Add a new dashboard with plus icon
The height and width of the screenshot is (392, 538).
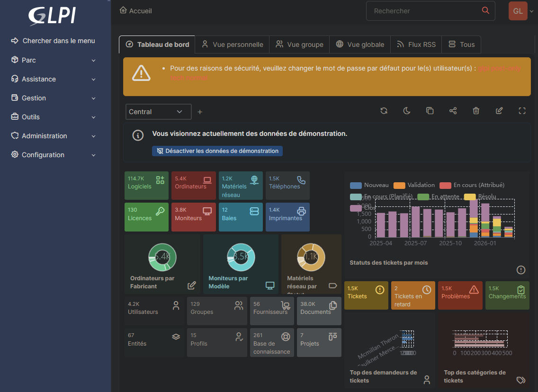click(x=200, y=112)
